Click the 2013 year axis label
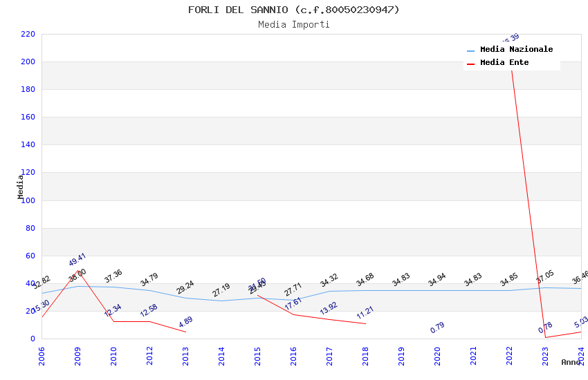 click(185, 356)
